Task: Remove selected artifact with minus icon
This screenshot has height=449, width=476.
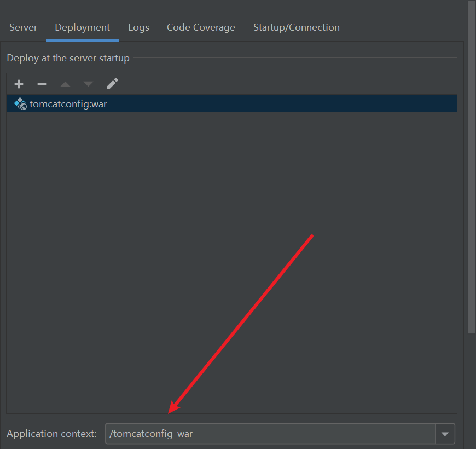Action: (42, 84)
